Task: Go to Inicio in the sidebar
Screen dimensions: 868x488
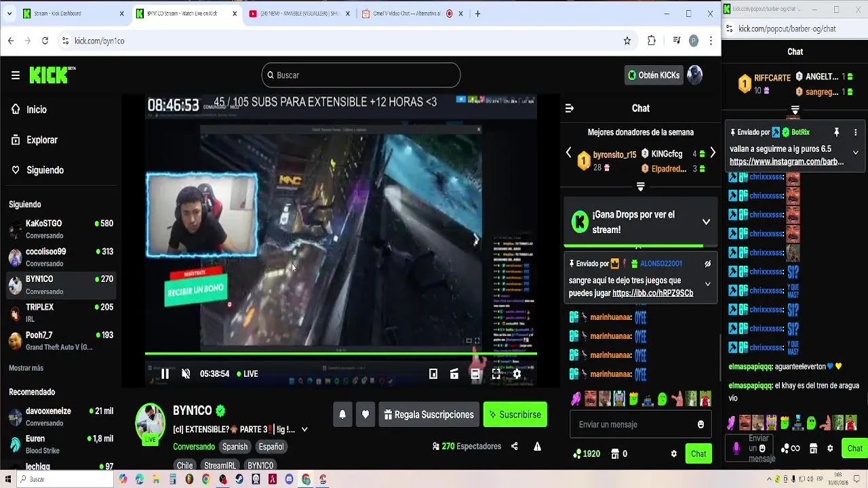Action: coord(28,109)
